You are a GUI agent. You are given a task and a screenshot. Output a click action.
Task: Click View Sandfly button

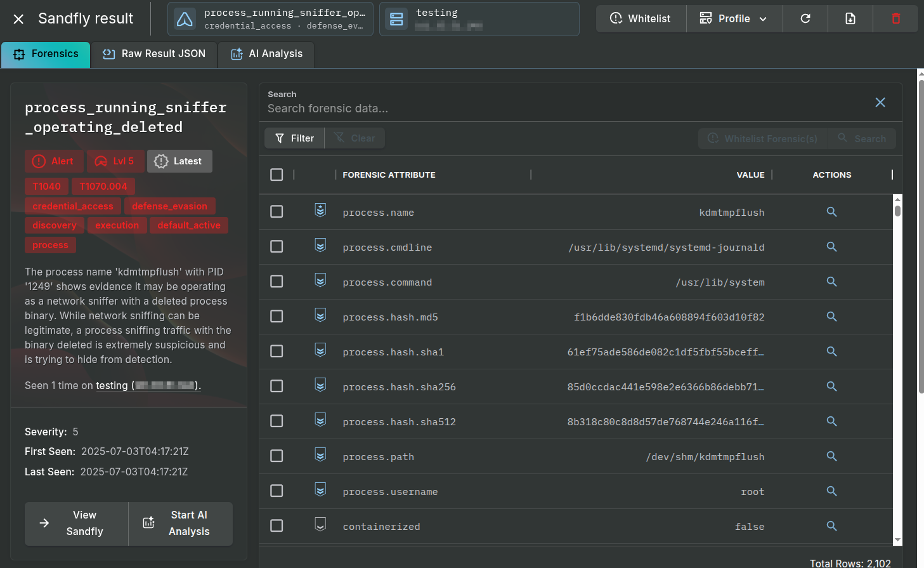(x=77, y=524)
